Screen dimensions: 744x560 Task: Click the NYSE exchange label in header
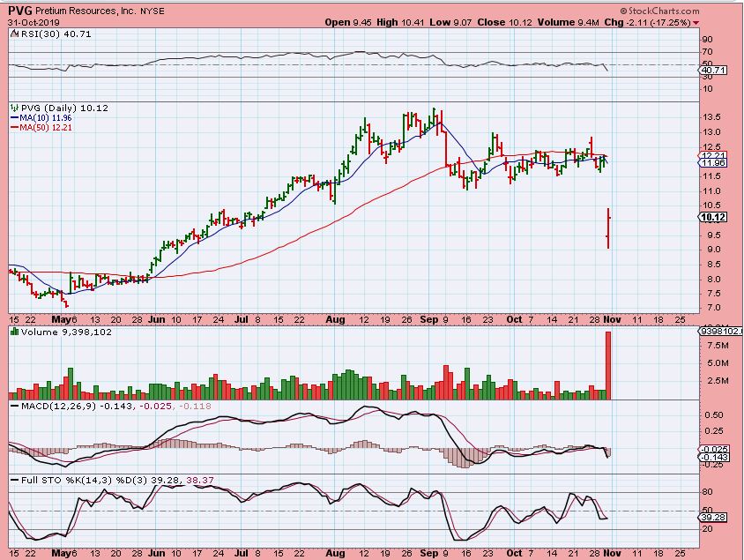153,11
